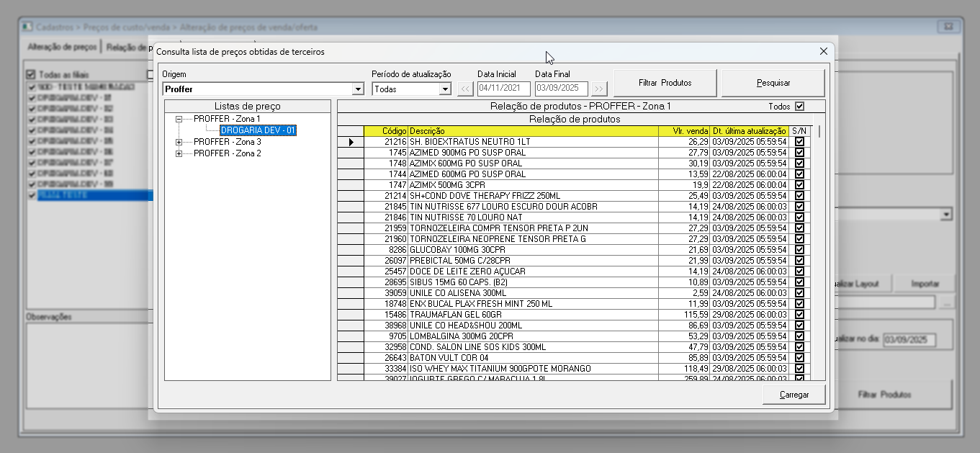Expand the PROFFER - Zona 3 node

click(x=179, y=143)
